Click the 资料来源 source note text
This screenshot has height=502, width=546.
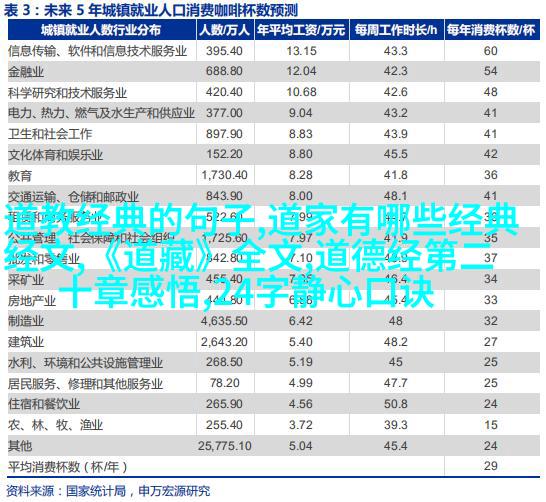click(x=108, y=491)
